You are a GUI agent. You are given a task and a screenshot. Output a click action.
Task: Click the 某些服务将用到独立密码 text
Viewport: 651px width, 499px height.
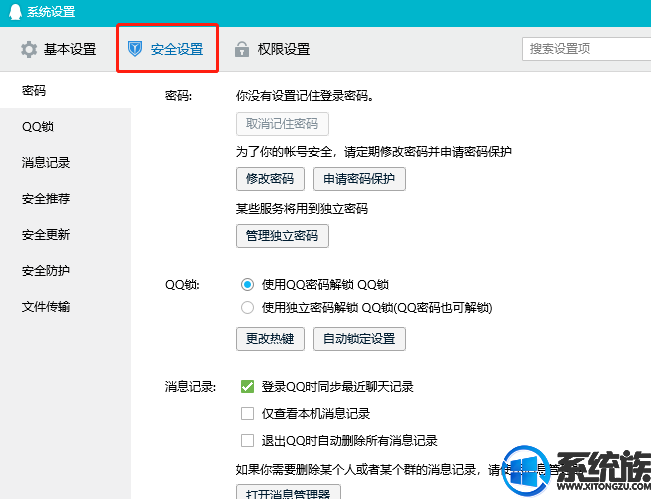click(302, 208)
